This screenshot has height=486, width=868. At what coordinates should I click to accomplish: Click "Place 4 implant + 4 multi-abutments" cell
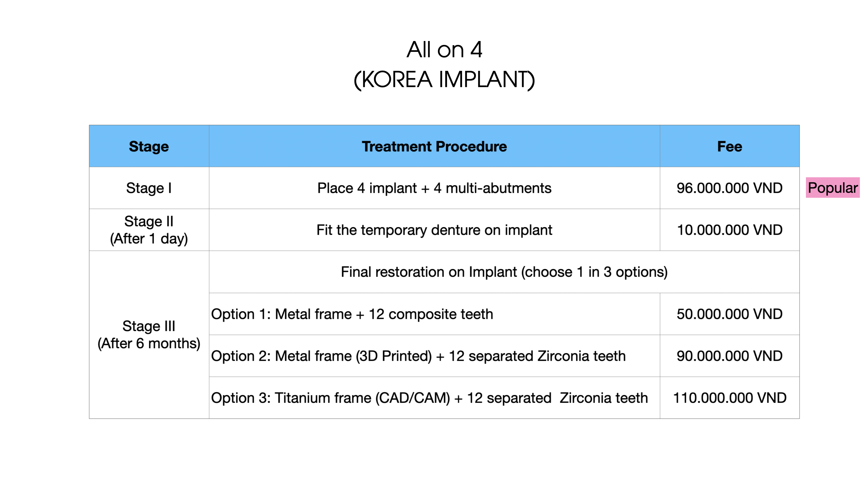point(434,188)
